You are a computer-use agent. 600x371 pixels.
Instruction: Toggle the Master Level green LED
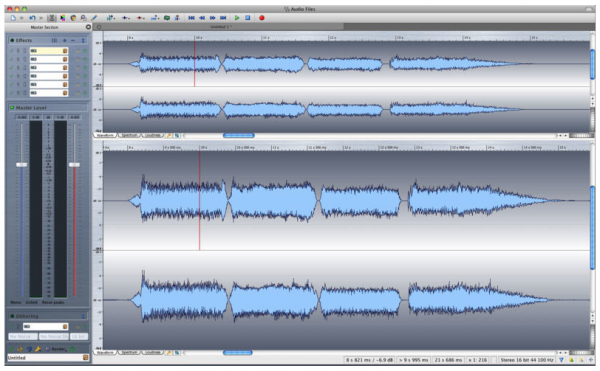tap(12, 108)
